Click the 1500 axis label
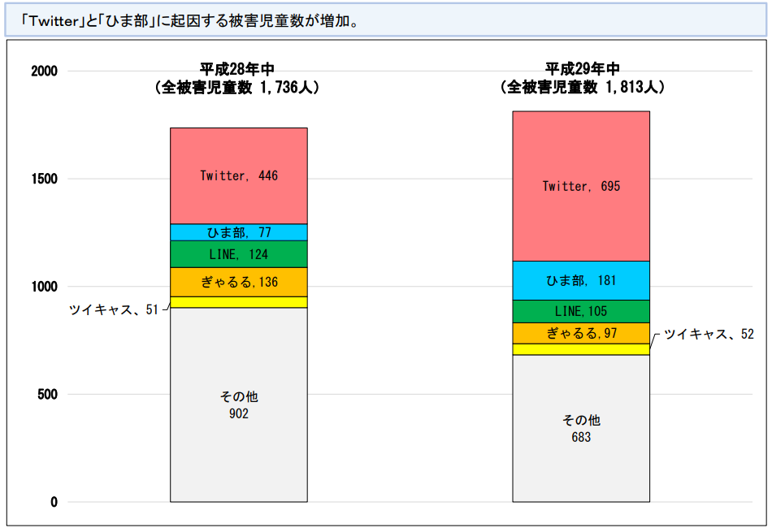 tap(45, 179)
